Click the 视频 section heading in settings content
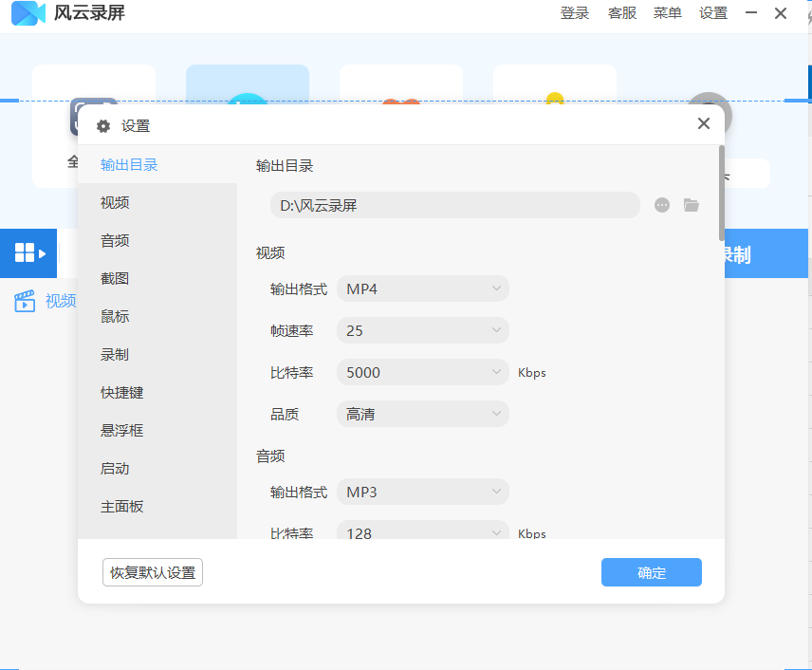 (x=270, y=252)
